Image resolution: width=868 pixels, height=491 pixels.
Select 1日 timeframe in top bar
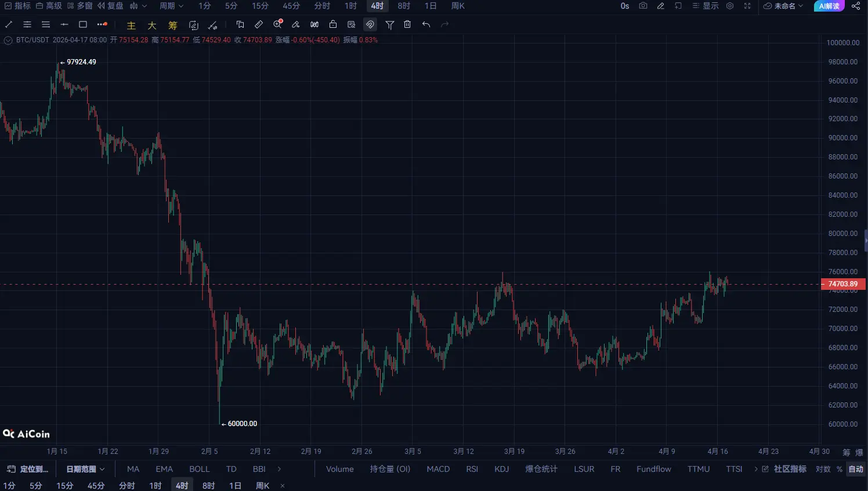[x=431, y=6]
